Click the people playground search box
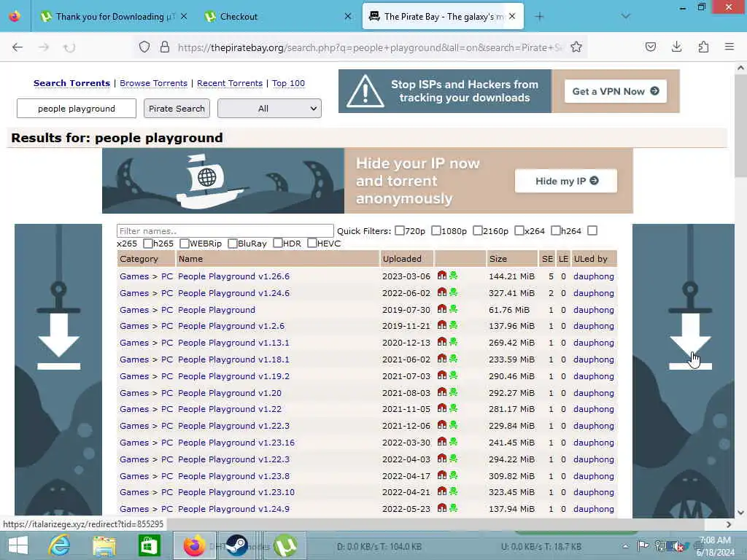 pyautogui.click(x=76, y=108)
